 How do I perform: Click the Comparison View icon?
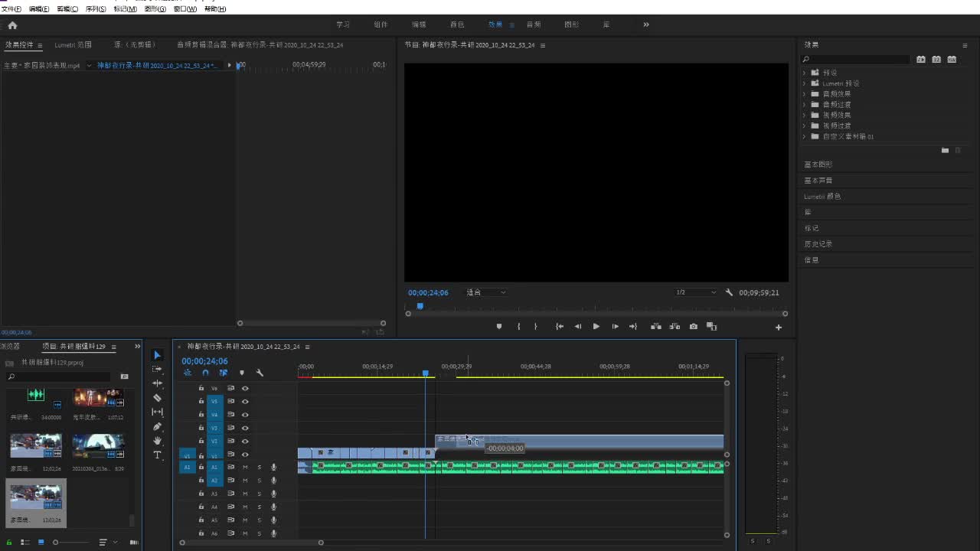[x=711, y=327]
